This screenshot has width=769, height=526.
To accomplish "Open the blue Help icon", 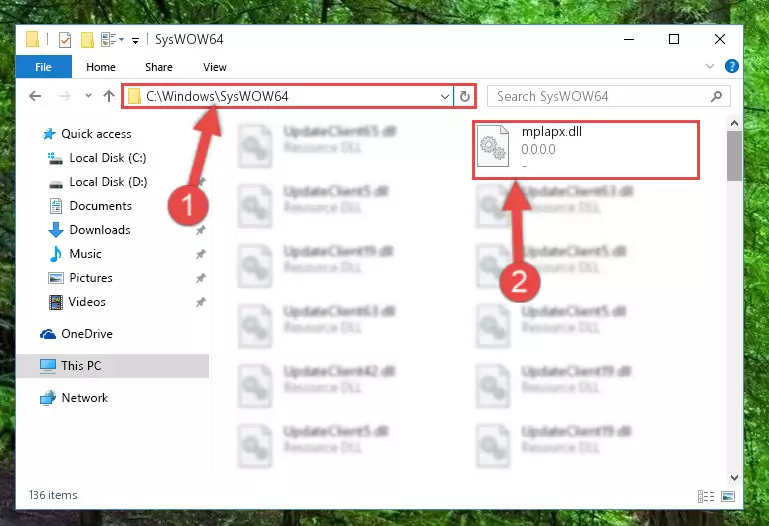I will 731,66.
